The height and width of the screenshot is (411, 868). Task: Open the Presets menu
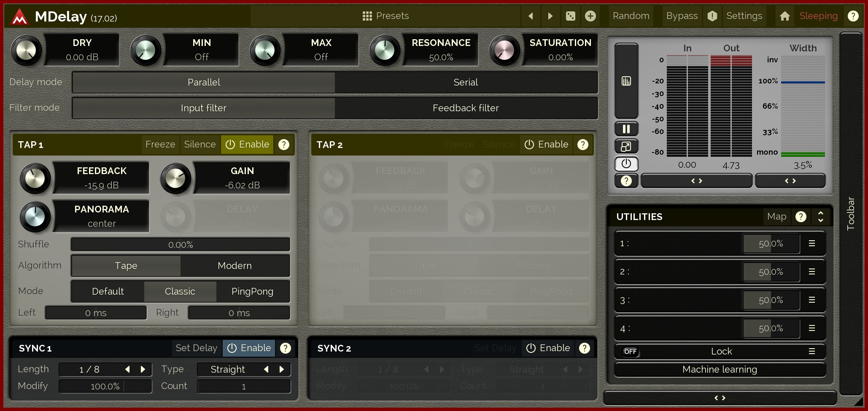coord(385,16)
